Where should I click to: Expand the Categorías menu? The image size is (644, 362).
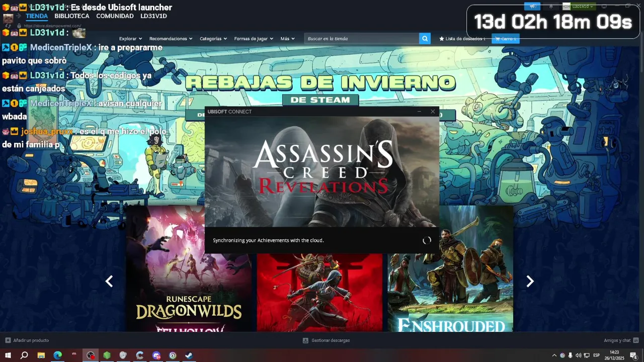click(x=213, y=39)
